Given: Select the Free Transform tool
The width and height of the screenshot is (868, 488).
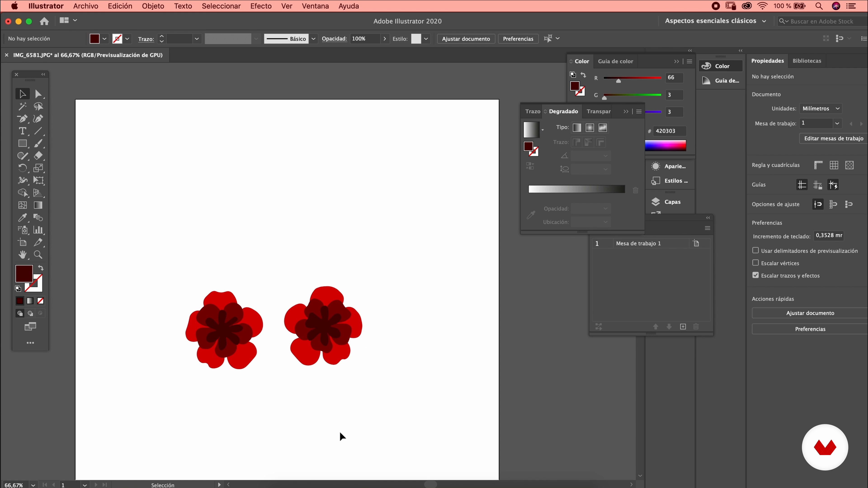Looking at the screenshot, I should pyautogui.click(x=38, y=181).
